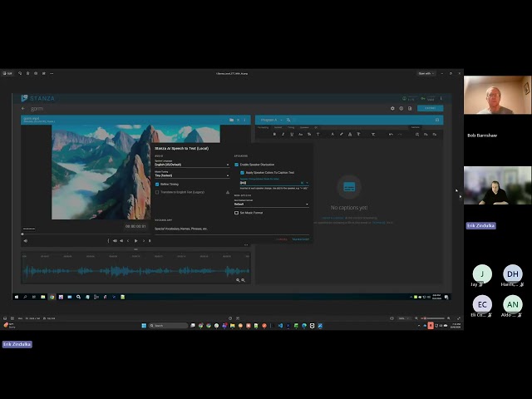Screen dimensions: 532x399
Task: Click warning icon beside Translate option
Action: point(228,192)
